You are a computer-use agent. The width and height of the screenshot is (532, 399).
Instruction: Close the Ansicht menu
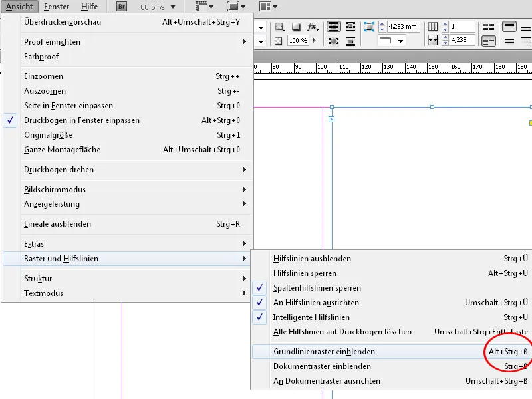point(19,7)
